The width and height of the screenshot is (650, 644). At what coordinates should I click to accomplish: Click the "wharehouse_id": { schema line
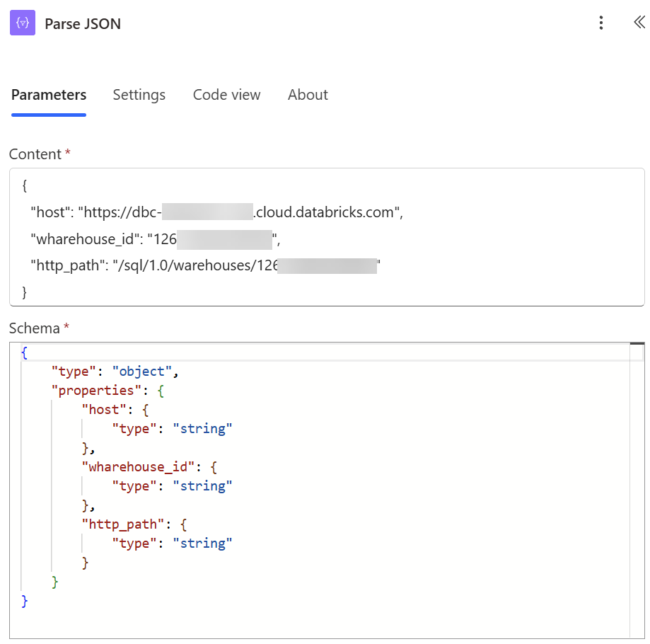point(149,467)
